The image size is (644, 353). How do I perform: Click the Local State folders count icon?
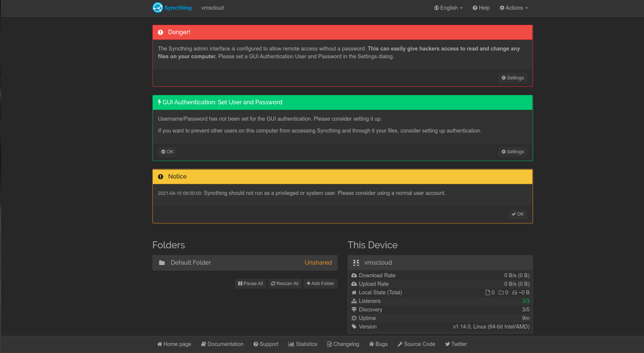click(501, 292)
